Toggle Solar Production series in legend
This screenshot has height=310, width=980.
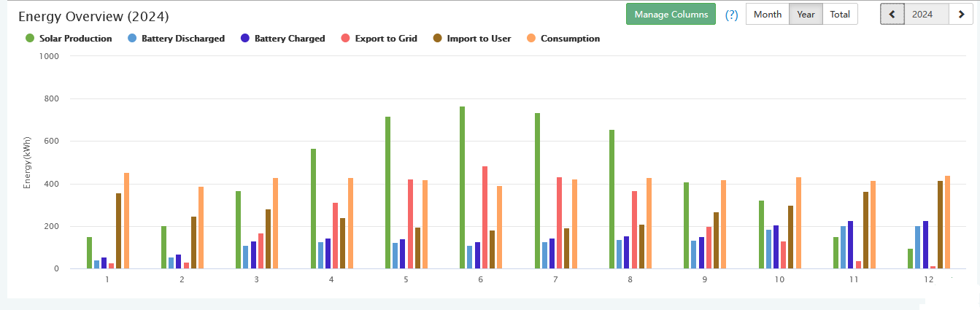pyautogui.click(x=76, y=39)
